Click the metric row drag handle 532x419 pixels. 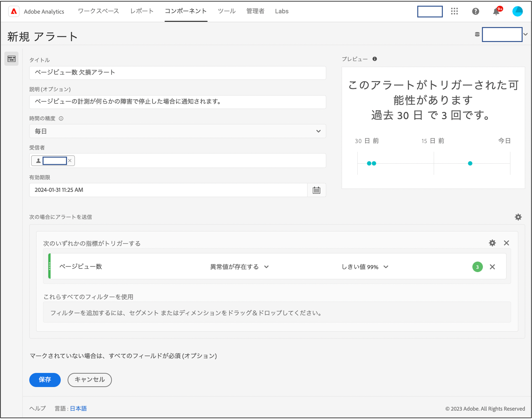click(x=50, y=266)
